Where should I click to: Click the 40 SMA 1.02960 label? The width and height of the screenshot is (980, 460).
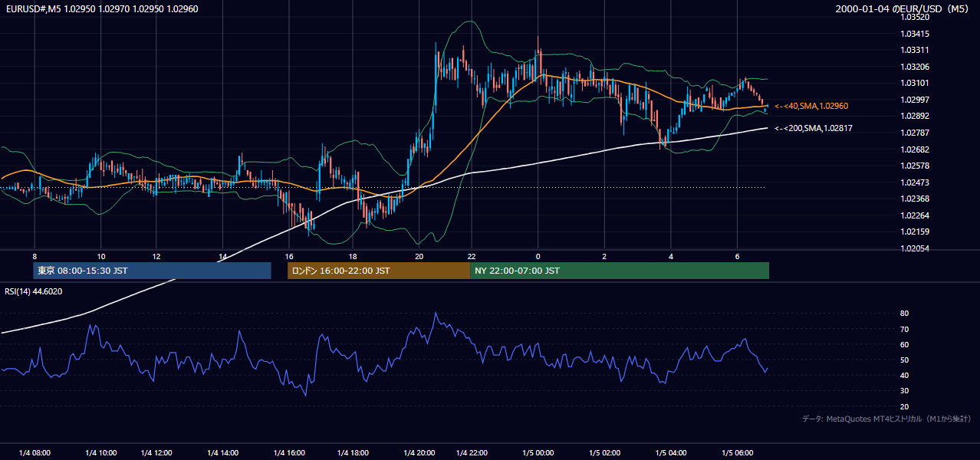point(811,106)
